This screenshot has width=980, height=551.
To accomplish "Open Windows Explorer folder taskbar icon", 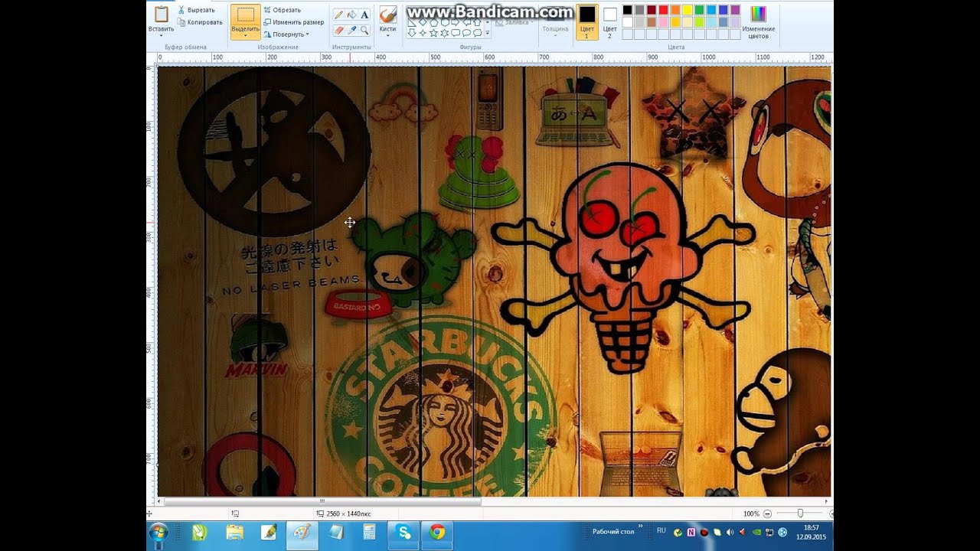I will point(234,532).
